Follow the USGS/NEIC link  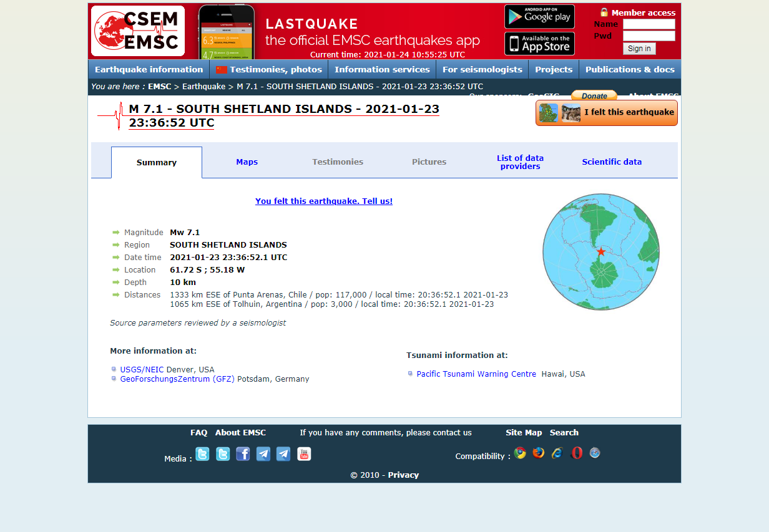[x=142, y=370]
